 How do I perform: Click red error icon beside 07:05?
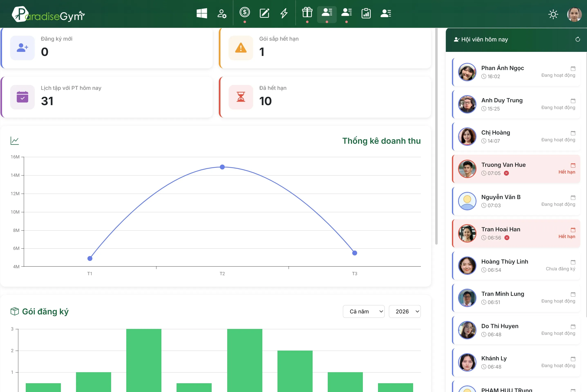click(506, 173)
